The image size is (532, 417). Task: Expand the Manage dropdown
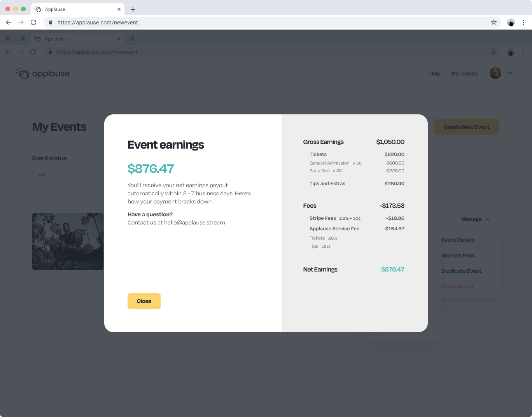(475, 219)
